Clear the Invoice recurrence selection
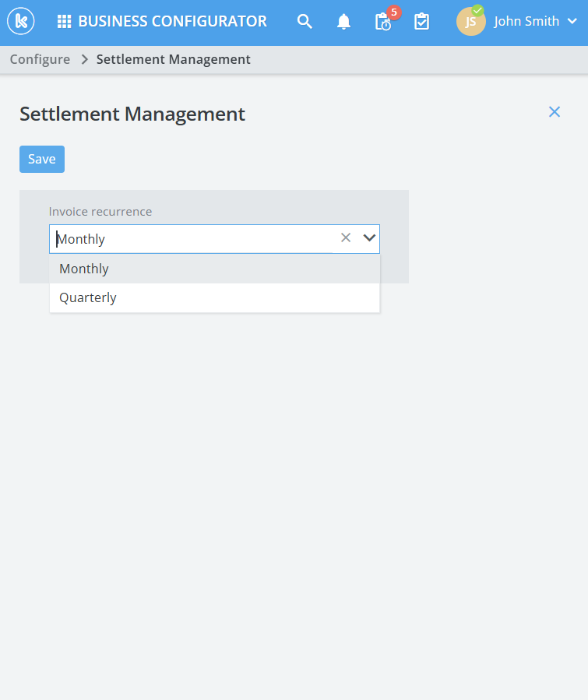This screenshot has height=700, width=588. tap(346, 238)
